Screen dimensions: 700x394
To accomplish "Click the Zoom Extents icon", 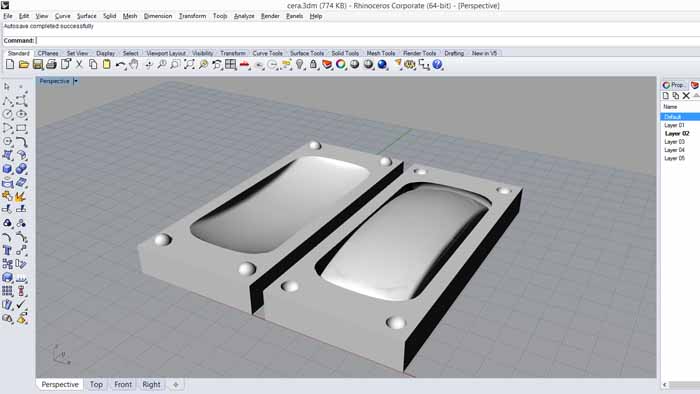I will (189, 65).
